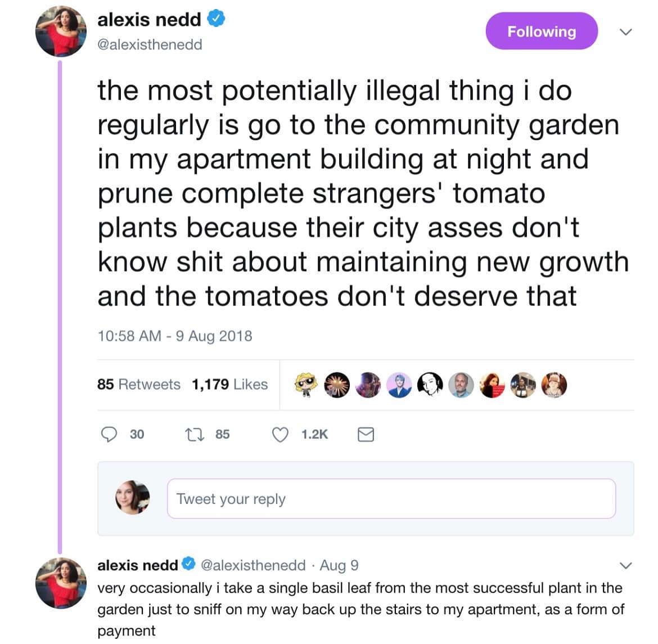Type in the Tweet your reply field
Viewport: 658px width, 644px height.
point(391,499)
